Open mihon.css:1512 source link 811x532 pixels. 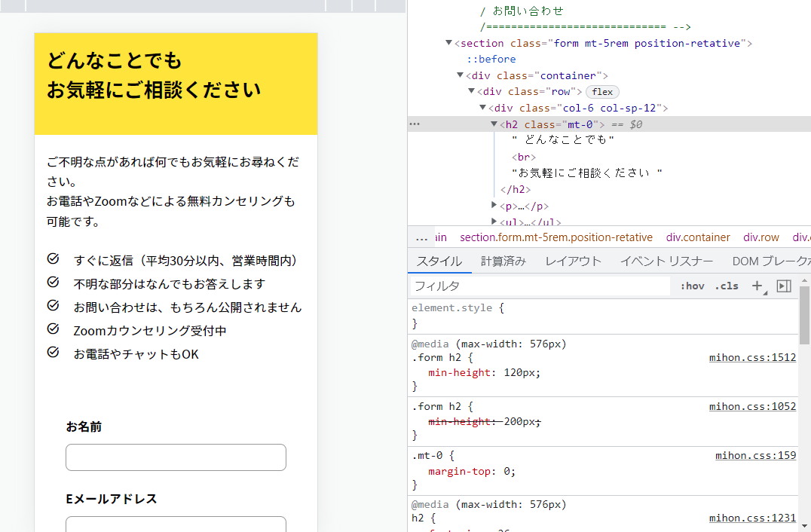pos(751,358)
